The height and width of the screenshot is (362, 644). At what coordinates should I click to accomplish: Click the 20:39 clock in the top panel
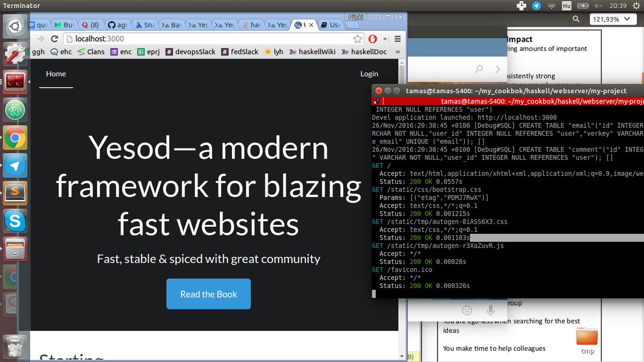[x=618, y=5]
